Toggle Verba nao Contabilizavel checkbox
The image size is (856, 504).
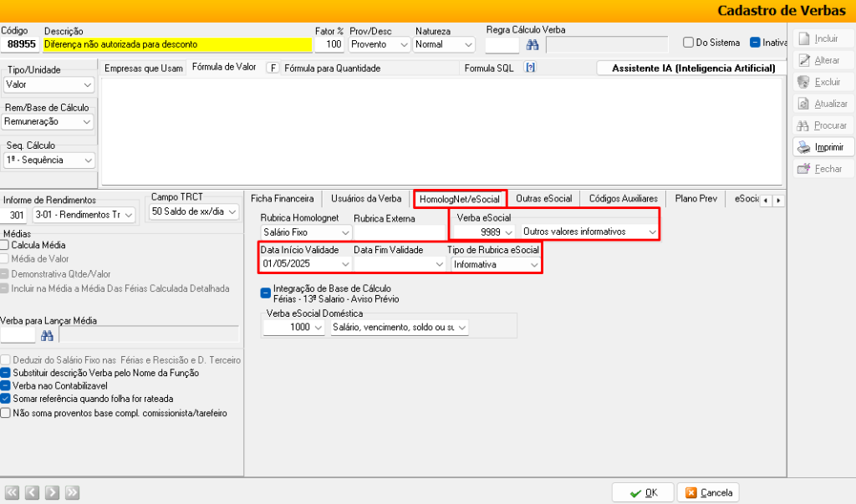[x=6, y=385]
